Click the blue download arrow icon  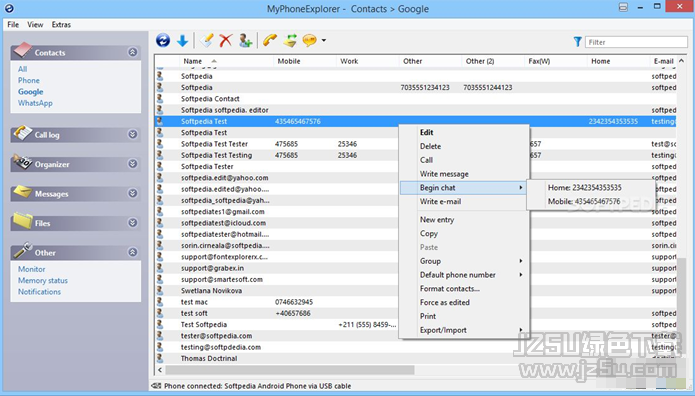pyautogui.click(x=182, y=41)
